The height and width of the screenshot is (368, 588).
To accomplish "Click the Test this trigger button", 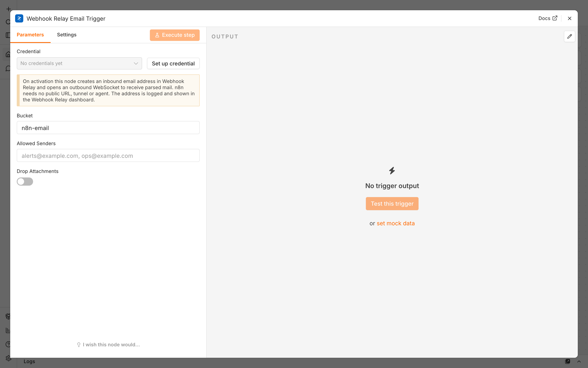I will point(392,204).
